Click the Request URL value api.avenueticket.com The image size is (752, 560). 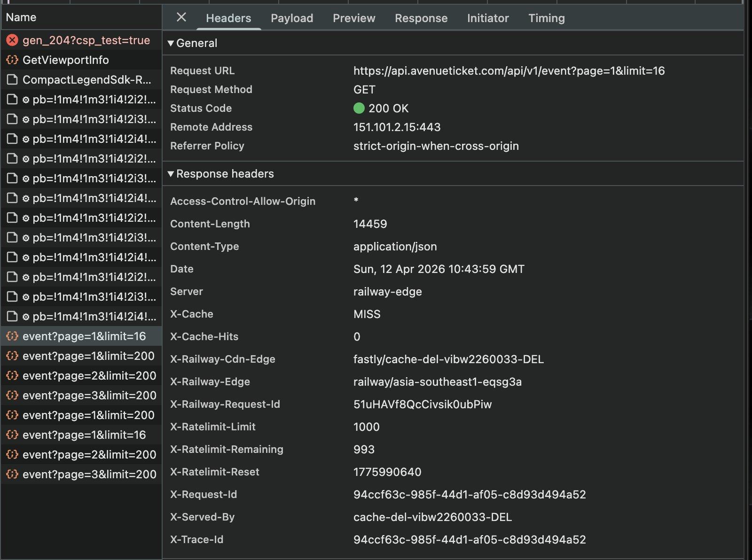point(509,71)
